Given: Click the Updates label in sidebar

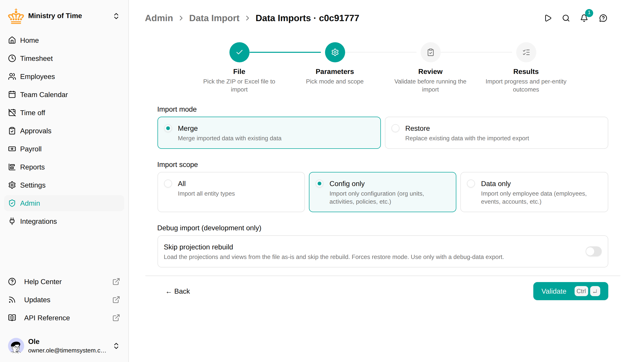Looking at the screenshot, I should pos(37,300).
